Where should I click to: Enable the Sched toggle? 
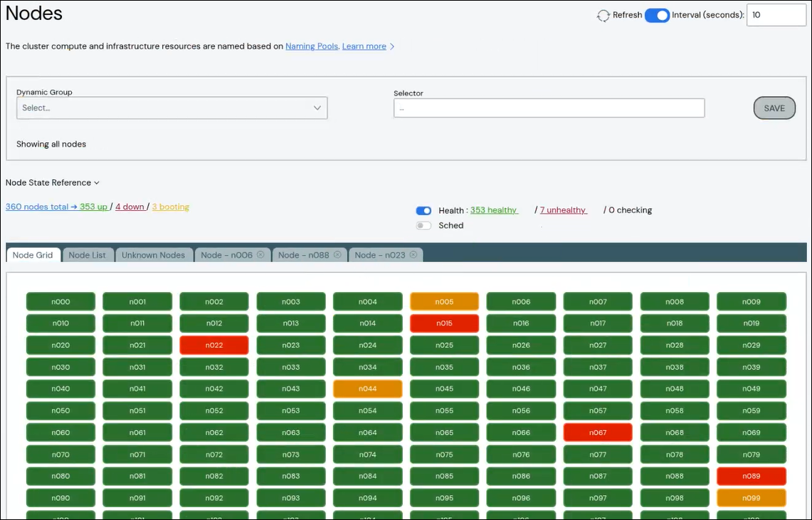(x=423, y=225)
